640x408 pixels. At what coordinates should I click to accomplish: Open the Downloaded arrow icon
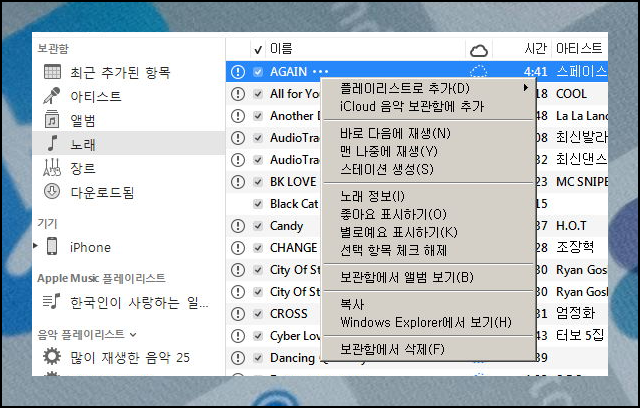point(52,191)
